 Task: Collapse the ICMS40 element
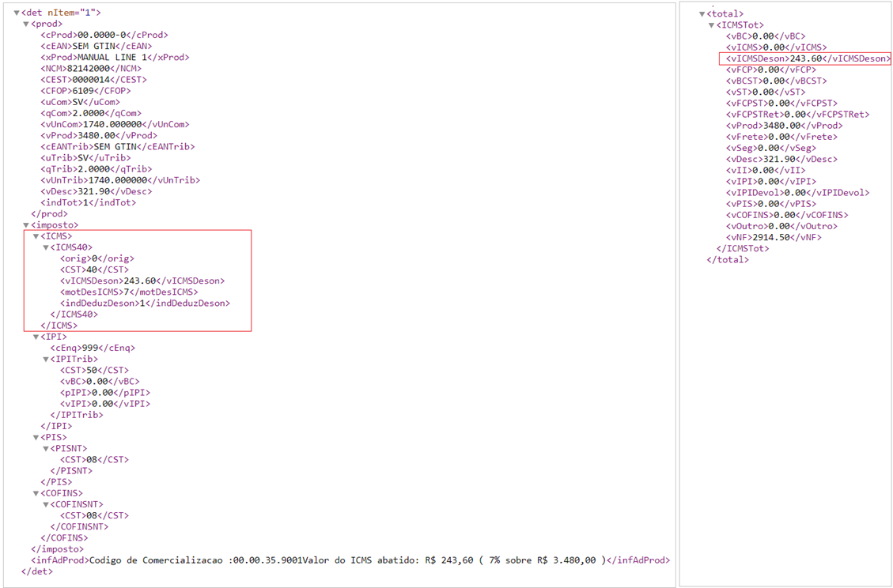click(x=45, y=247)
